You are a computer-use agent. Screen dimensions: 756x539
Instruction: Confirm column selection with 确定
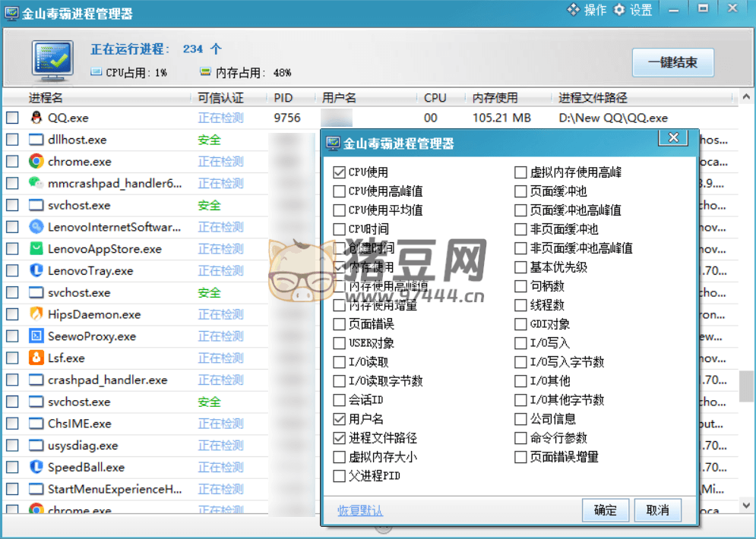(606, 510)
